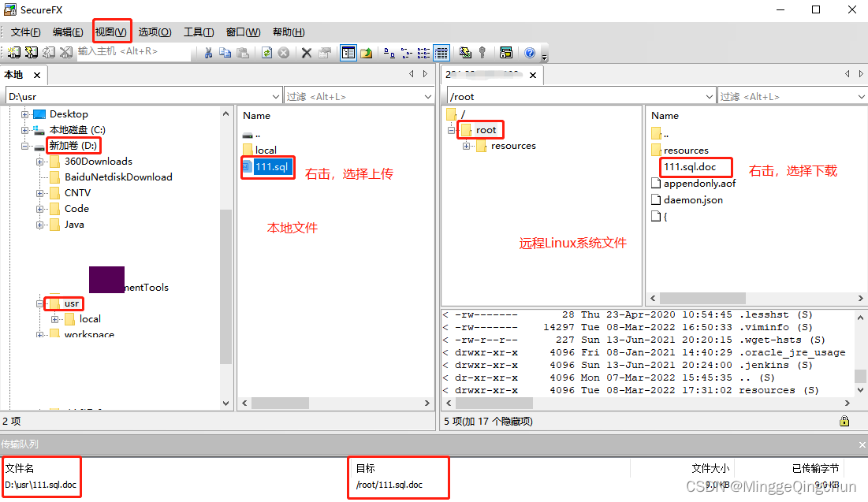
Task: Click the local filter input field
Action: pos(353,96)
